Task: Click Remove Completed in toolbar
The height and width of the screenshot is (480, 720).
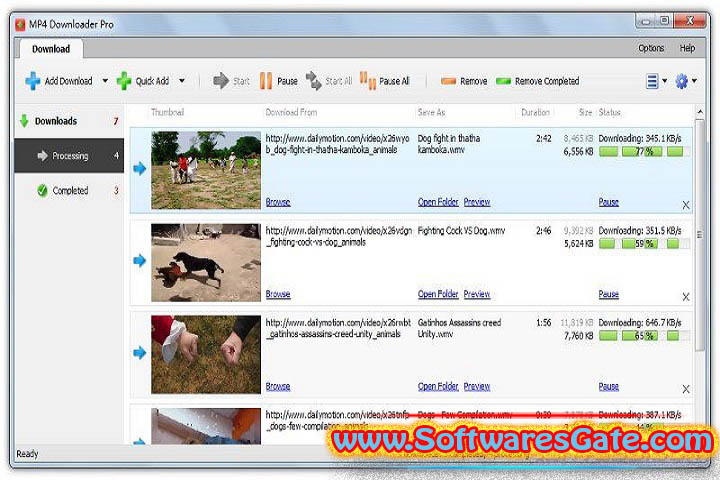Action: pyautogui.click(x=538, y=81)
